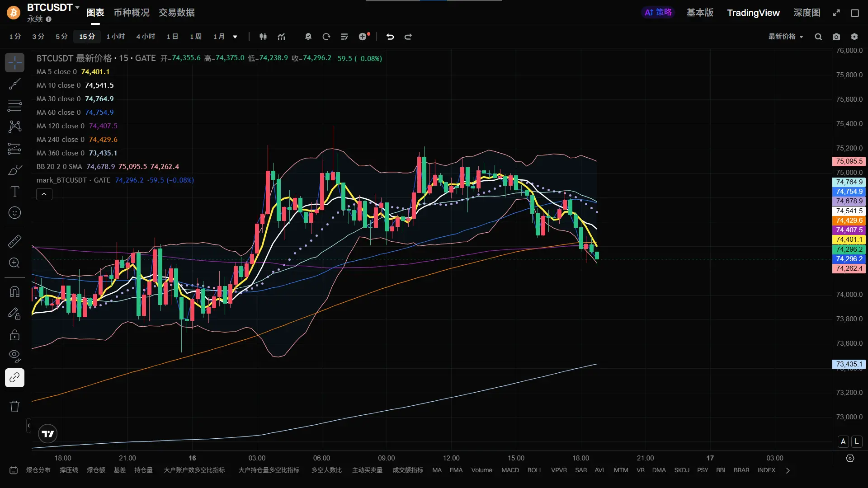Viewport: 868px width, 488px height.
Task: Switch to the 币种概况 tab
Action: (131, 13)
